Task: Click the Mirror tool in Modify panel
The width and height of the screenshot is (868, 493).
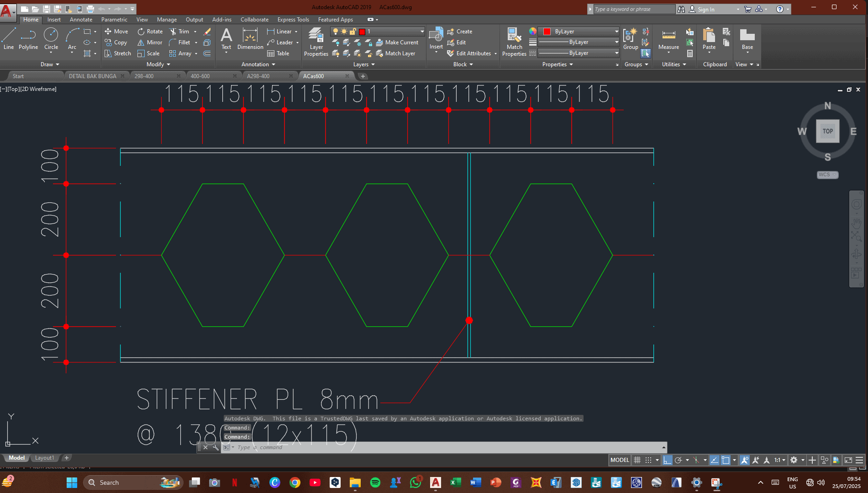Action: point(150,42)
